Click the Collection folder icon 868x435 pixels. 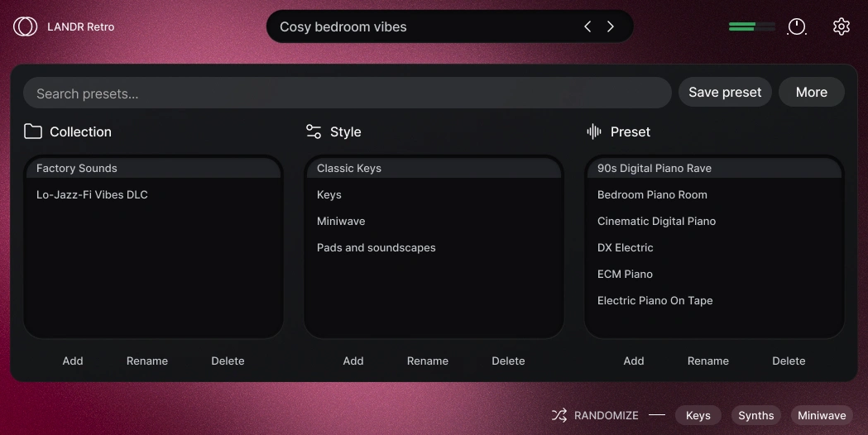pos(32,131)
